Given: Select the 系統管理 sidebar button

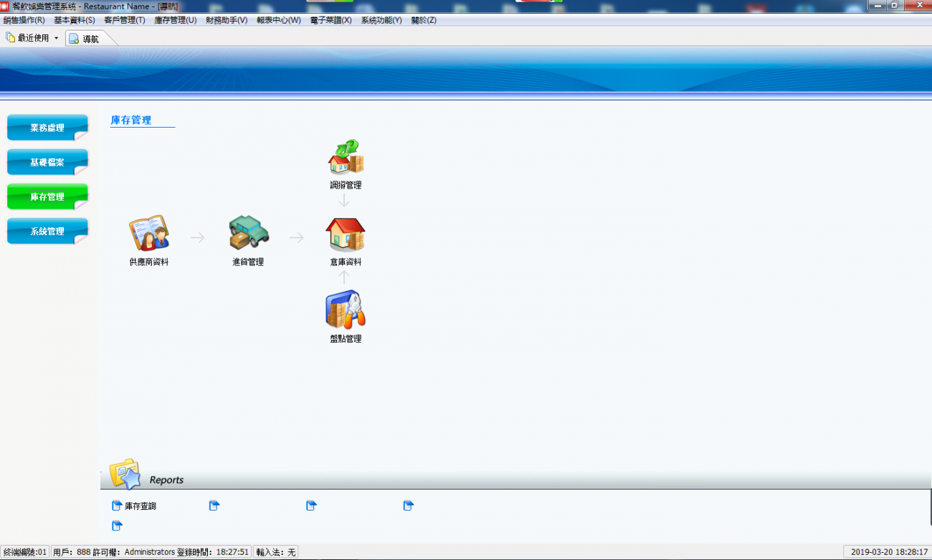Looking at the screenshot, I should (x=47, y=231).
